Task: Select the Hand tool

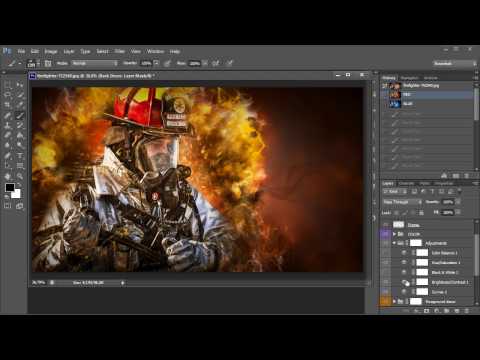Action: click(x=7, y=176)
